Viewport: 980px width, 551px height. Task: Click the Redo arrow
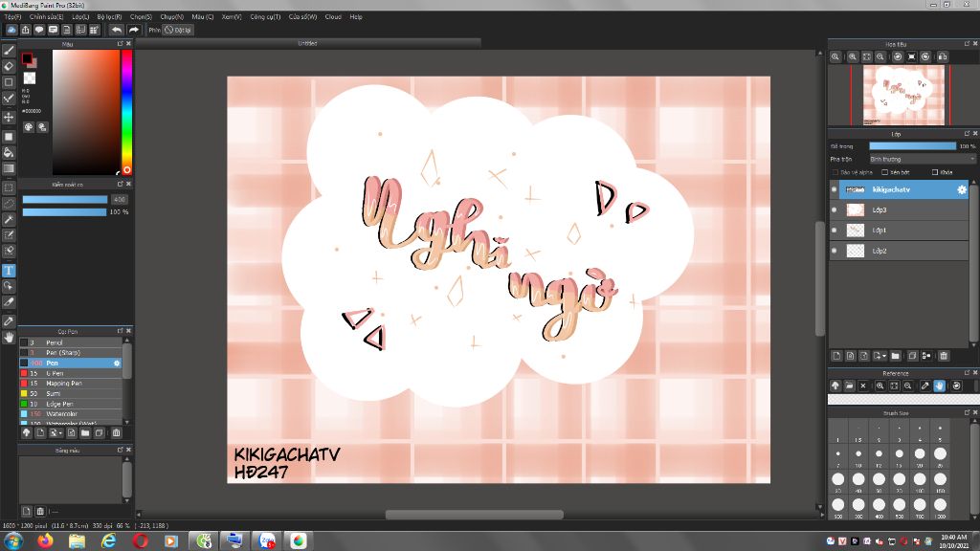coord(134,30)
